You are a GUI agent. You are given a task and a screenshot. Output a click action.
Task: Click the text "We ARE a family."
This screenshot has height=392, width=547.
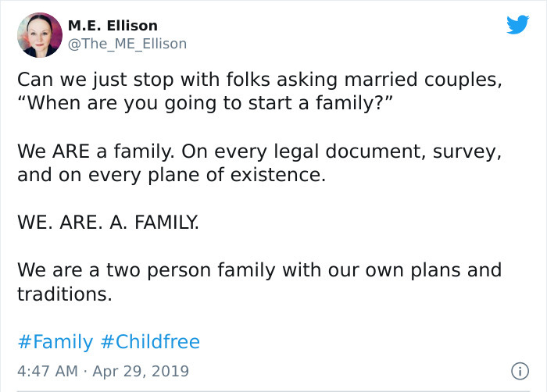click(x=96, y=151)
